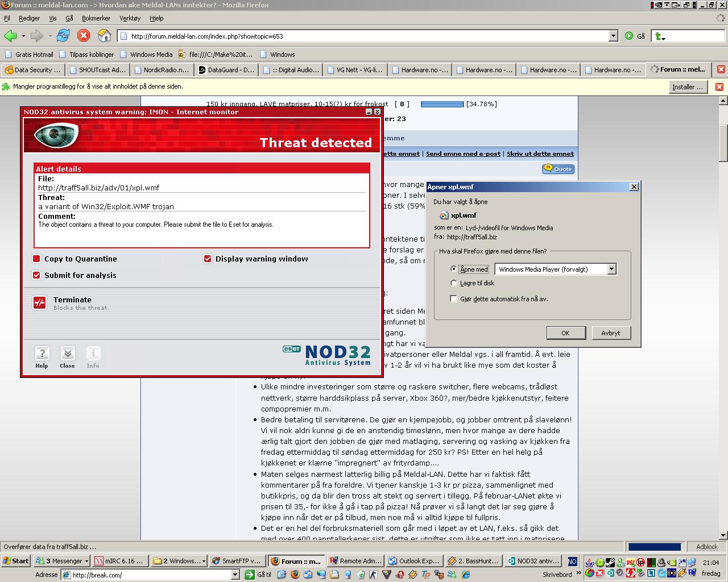Screen dimensions: 728x582
Task: Click the page's vertical scrollbar thumb
Action: coord(723,143)
